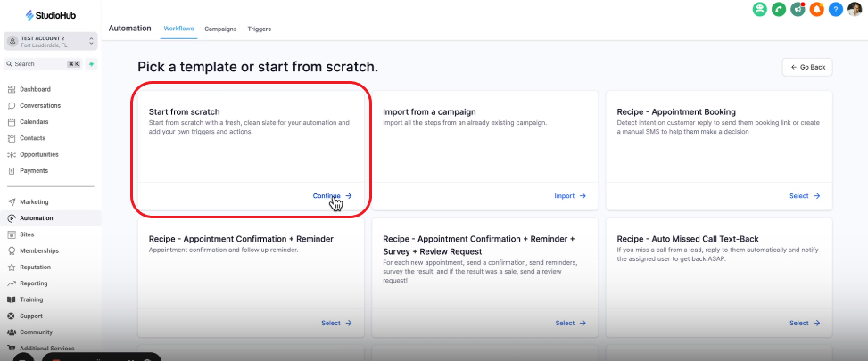Click Select on Appointment Confirmation + Reminder card
The width and height of the screenshot is (868, 361).
coord(336,323)
